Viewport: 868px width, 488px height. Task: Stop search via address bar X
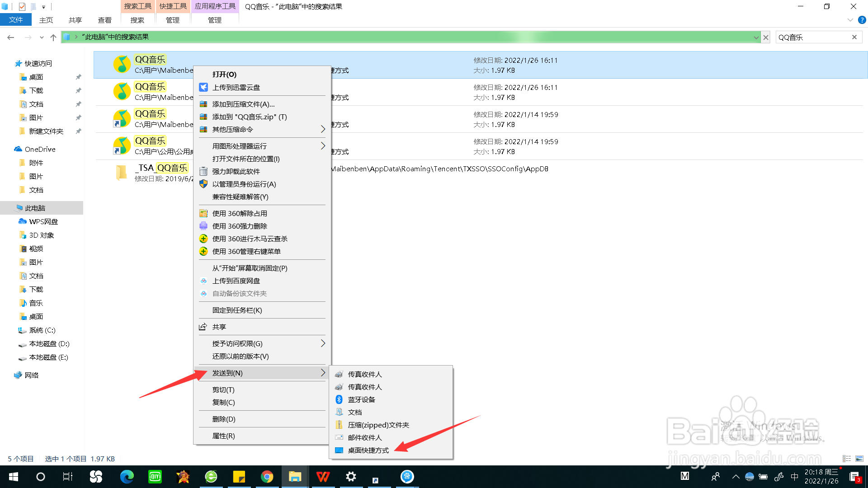tap(766, 37)
